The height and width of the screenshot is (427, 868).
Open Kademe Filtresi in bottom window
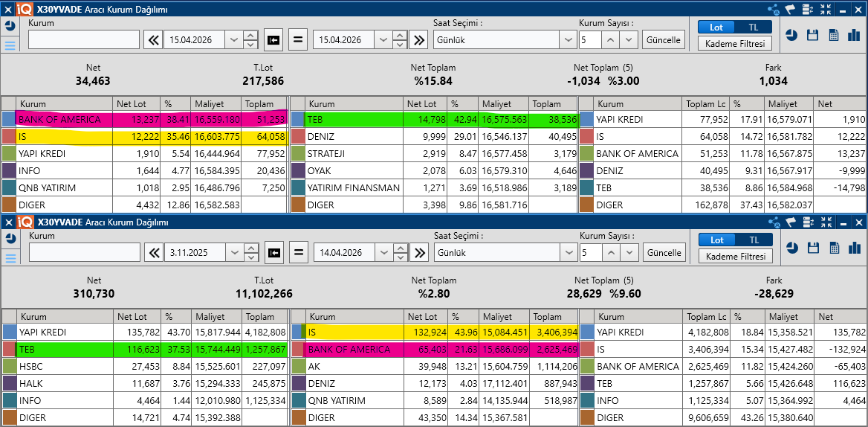coord(735,256)
